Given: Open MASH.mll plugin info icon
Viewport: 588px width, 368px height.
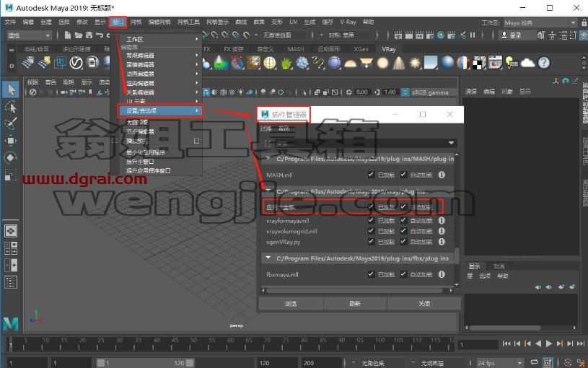Looking at the screenshot, I should (x=442, y=175).
